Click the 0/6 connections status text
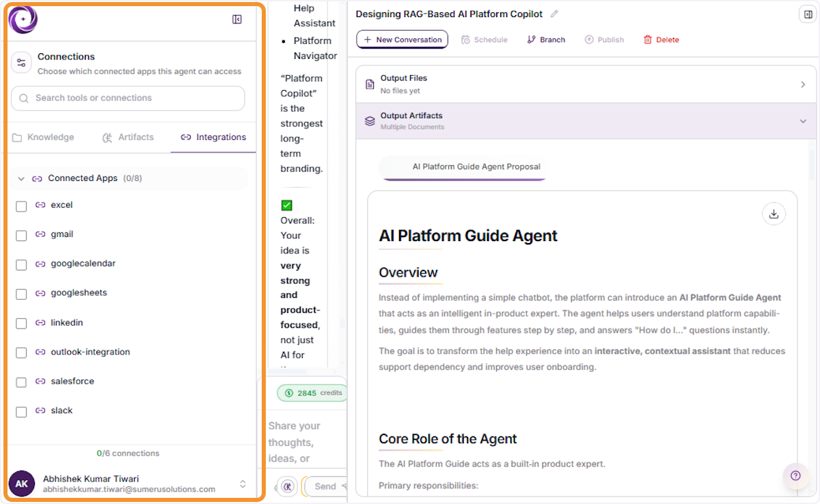Image resolution: width=820 pixels, height=504 pixels. click(x=128, y=453)
